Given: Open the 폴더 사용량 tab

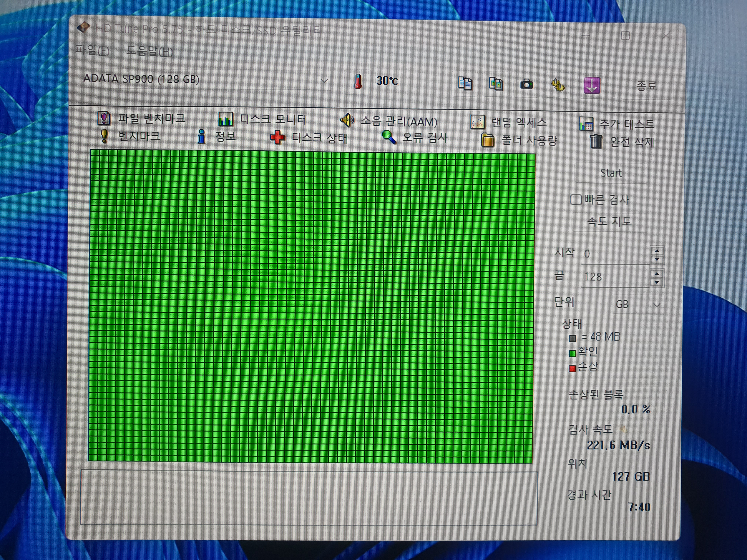Looking at the screenshot, I should point(519,140).
